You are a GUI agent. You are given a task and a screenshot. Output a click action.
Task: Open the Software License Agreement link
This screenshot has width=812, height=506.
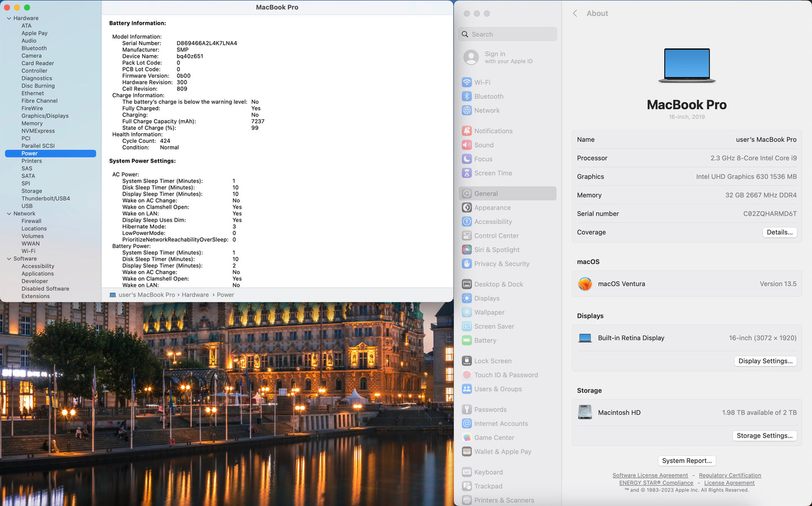[650, 476]
